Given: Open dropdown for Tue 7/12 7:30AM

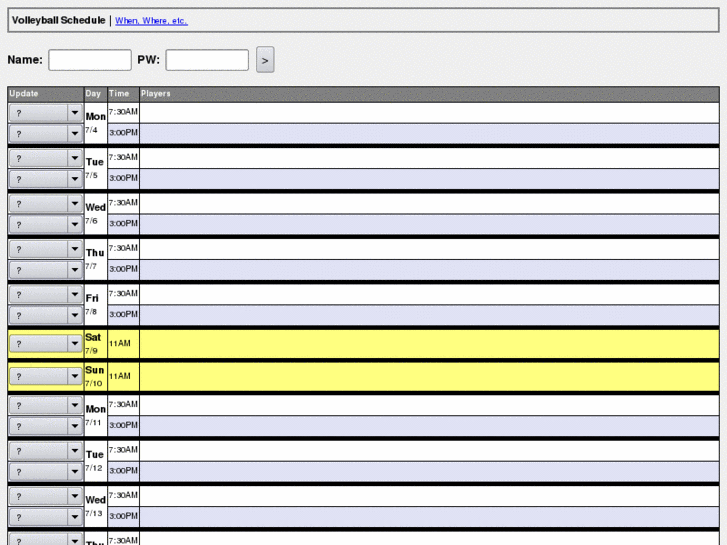Looking at the screenshot, I should [x=45, y=451].
